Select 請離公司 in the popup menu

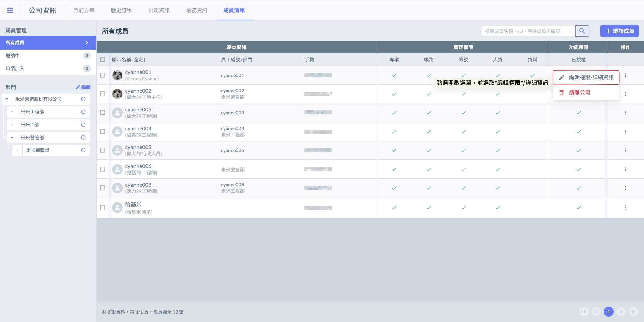point(579,92)
